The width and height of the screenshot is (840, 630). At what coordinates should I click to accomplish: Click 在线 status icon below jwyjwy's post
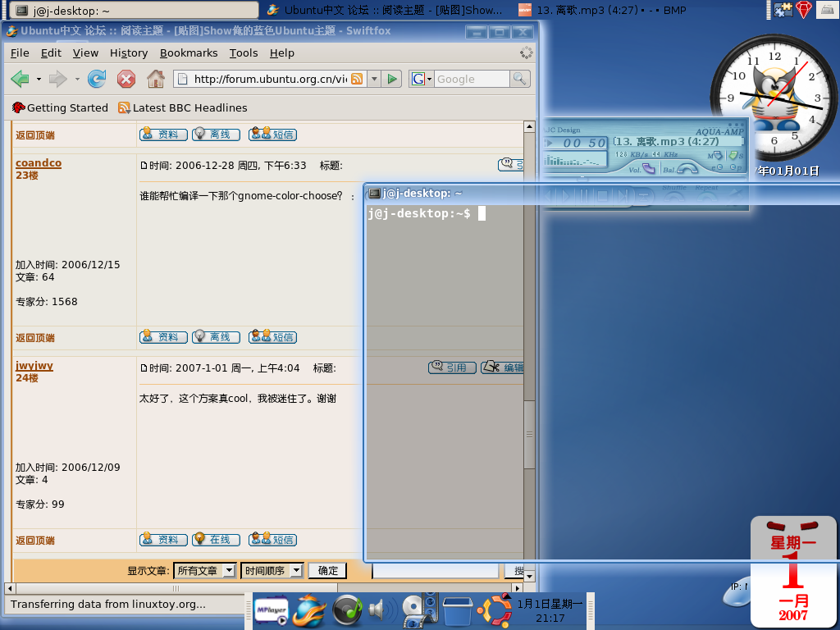[216, 540]
